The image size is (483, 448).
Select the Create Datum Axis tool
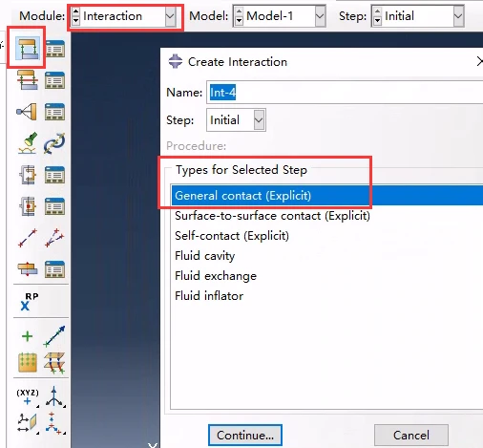point(54,396)
